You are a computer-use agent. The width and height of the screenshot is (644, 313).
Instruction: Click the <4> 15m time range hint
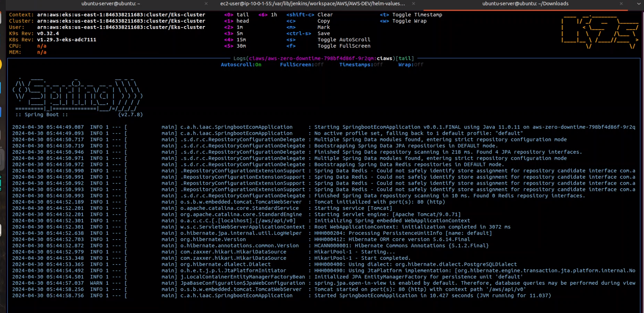tap(235, 40)
